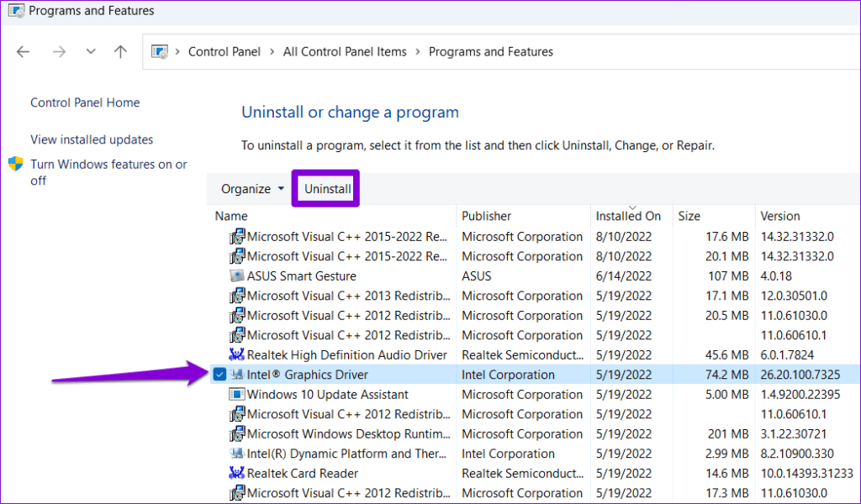Open Turn Windows features on or off
The image size is (861, 504).
click(x=108, y=164)
